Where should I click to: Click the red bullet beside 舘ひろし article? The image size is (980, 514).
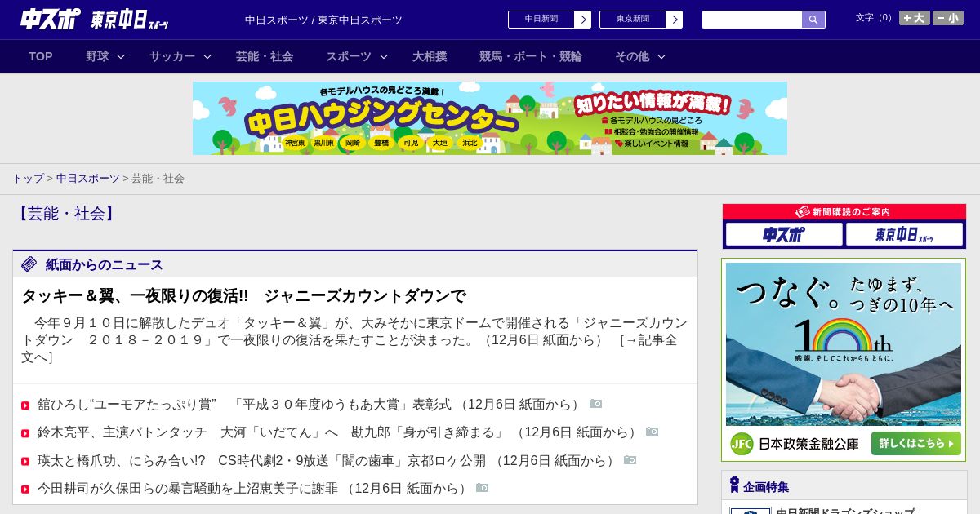coord(25,405)
